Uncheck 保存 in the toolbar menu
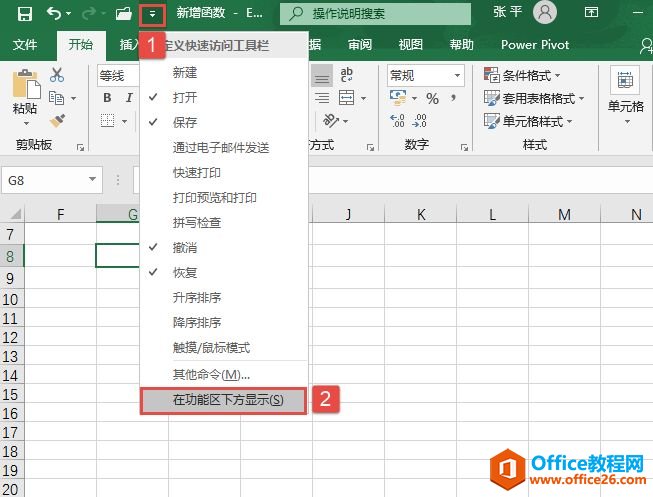653x497 pixels. point(224,122)
